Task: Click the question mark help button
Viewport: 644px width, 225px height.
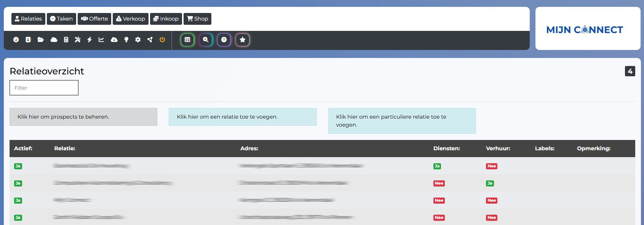Action: coord(224,40)
